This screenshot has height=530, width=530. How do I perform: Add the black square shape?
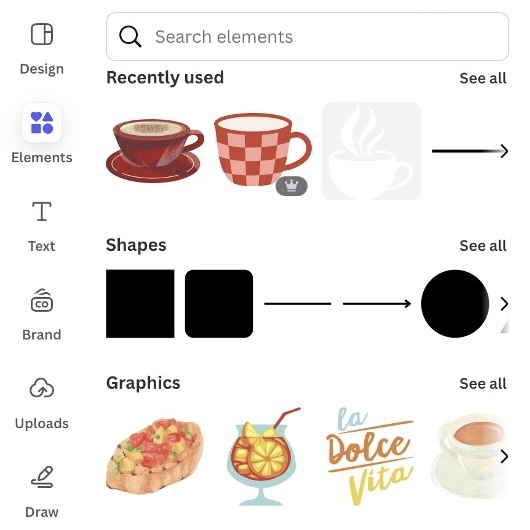point(140,304)
